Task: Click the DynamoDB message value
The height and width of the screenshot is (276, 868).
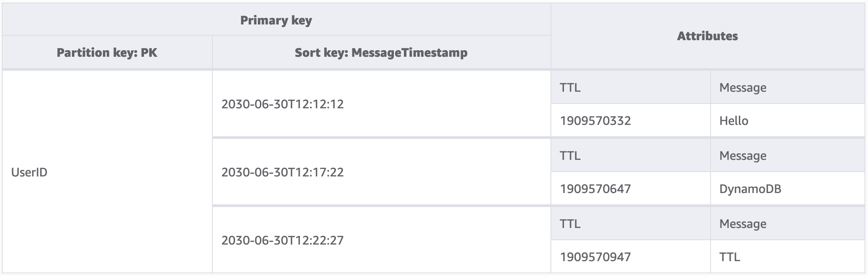Action: (750, 189)
